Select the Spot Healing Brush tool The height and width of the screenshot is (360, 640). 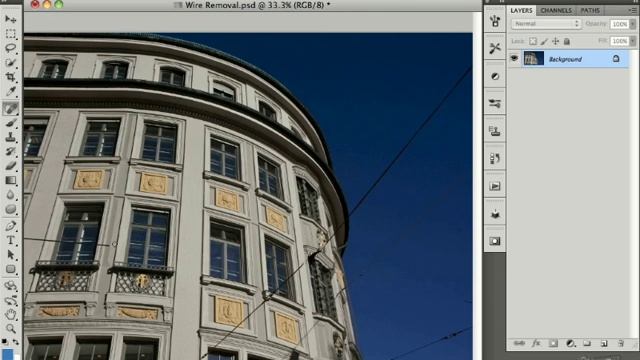(x=11, y=109)
